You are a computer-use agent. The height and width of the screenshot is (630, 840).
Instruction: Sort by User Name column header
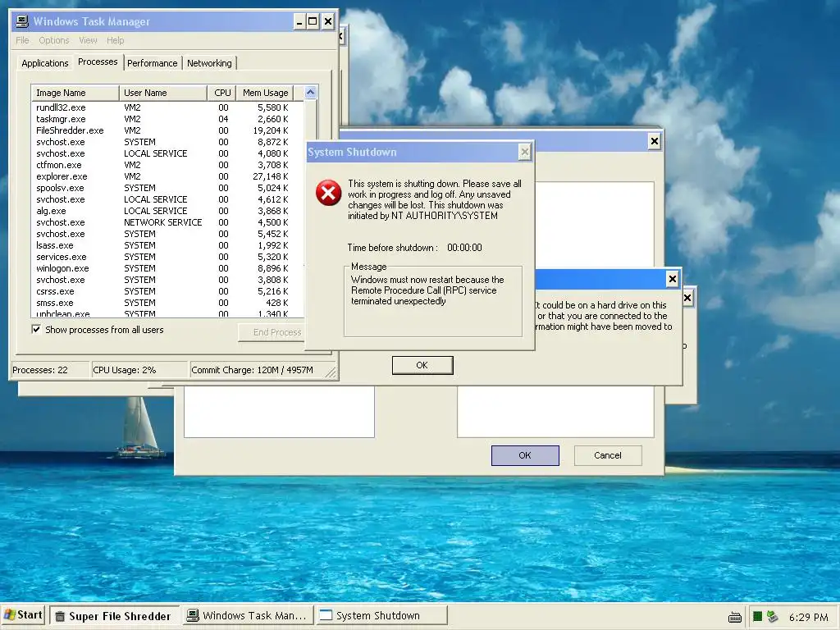coord(163,93)
